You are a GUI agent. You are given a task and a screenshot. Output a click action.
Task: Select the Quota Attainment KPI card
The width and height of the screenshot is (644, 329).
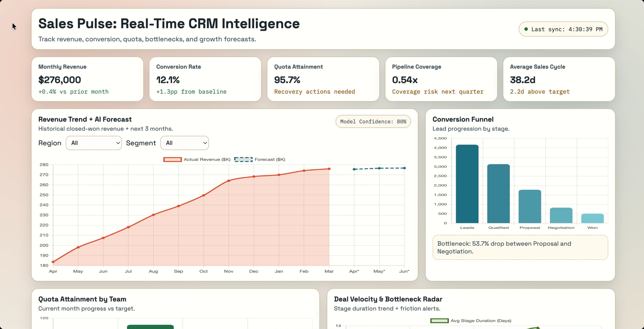tap(323, 79)
